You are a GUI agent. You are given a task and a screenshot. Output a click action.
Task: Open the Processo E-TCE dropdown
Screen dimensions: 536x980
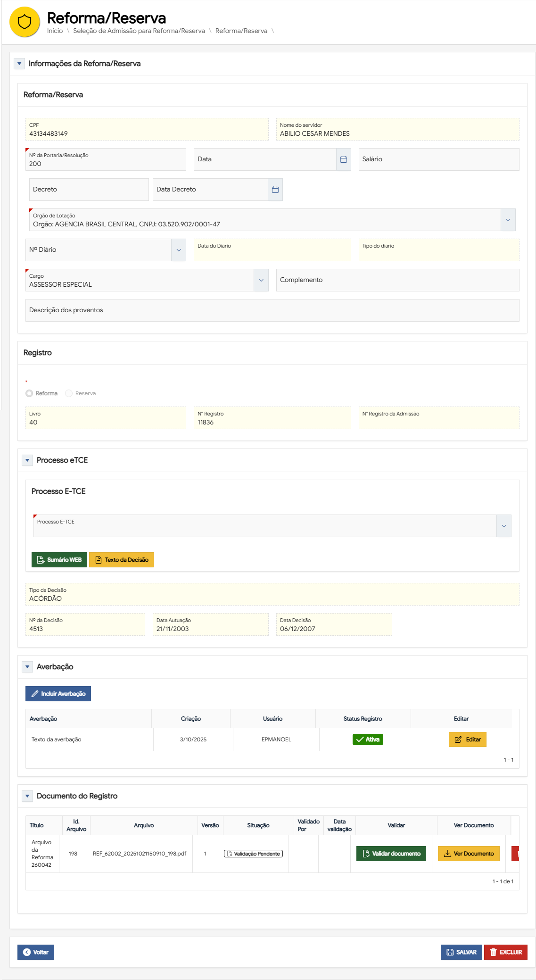(x=503, y=526)
